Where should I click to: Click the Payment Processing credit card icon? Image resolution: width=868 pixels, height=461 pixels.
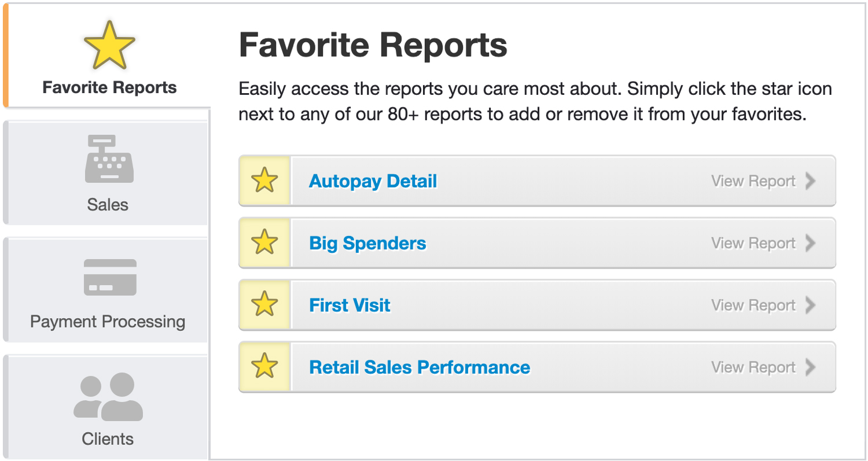[110, 277]
